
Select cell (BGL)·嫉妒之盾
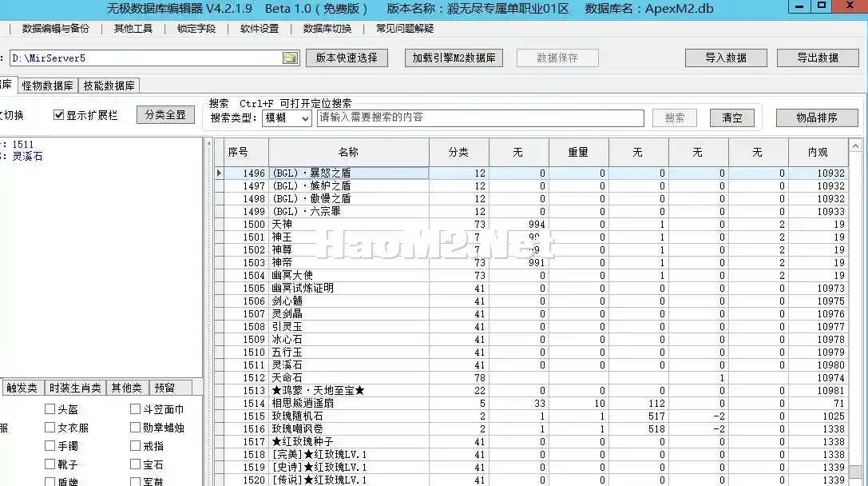(349, 185)
